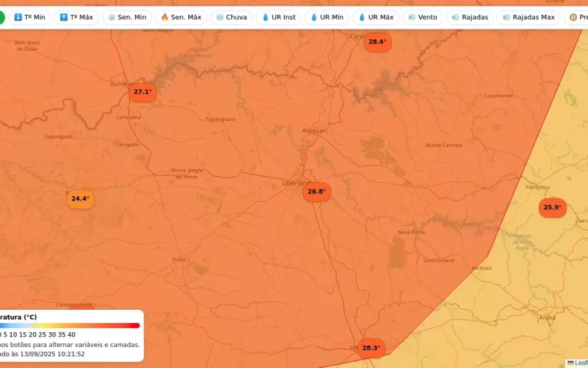Viewport: 588px width, 368px height.
Task: Open the 26.8° marker at Uberlândia
Action: point(316,191)
